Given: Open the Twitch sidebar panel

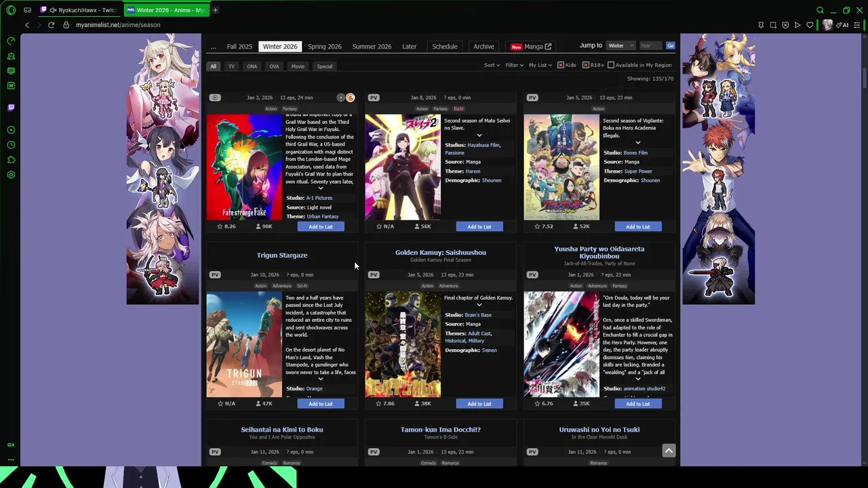Looking at the screenshot, I should click(11, 108).
